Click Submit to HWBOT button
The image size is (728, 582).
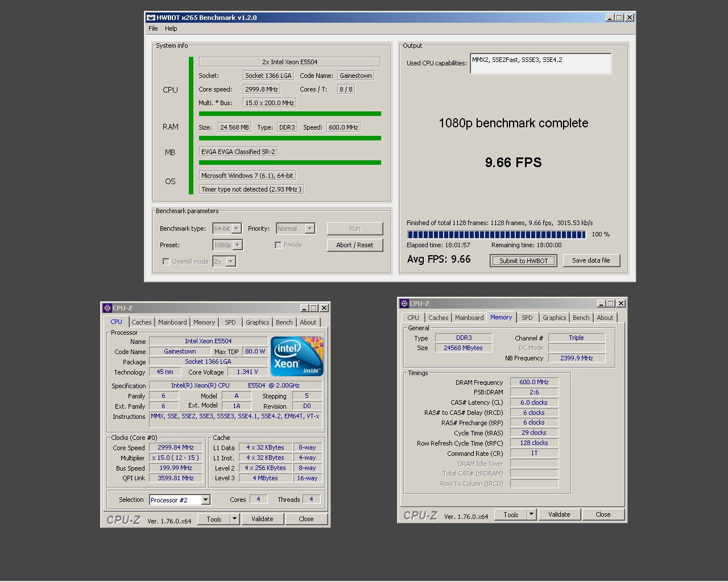[x=523, y=261]
